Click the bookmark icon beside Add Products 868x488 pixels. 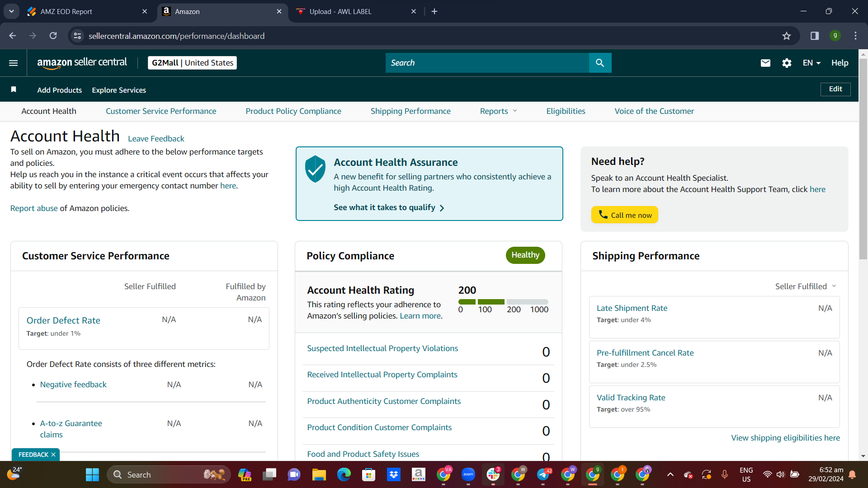coord(14,89)
